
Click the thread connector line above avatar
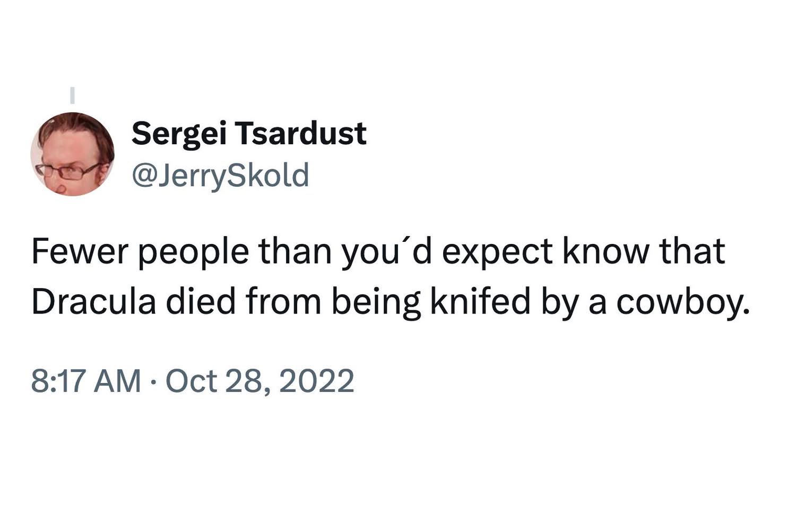tap(73, 95)
